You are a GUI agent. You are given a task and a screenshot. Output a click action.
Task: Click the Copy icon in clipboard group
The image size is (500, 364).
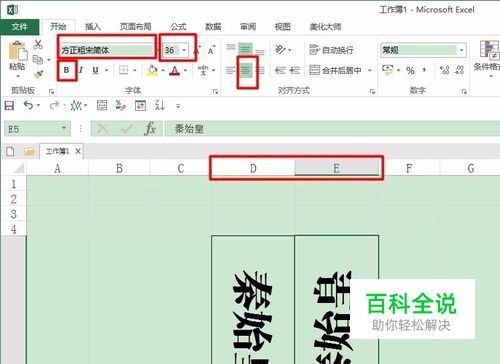(38, 60)
